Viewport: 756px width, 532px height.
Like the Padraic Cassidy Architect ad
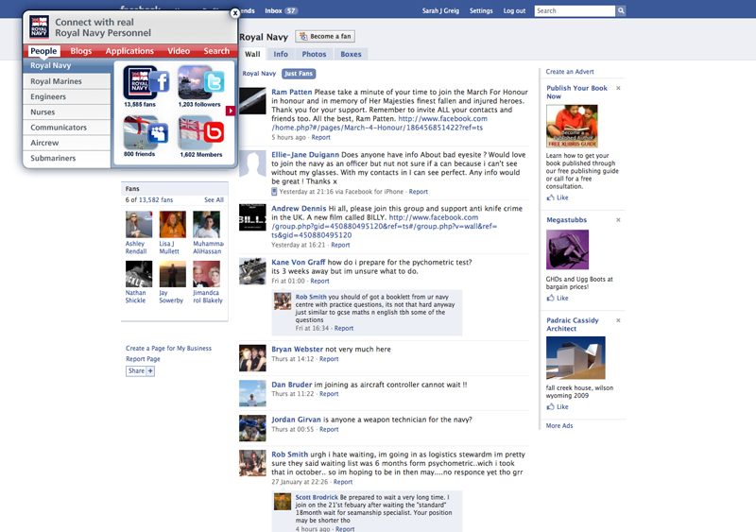pyautogui.click(x=562, y=407)
